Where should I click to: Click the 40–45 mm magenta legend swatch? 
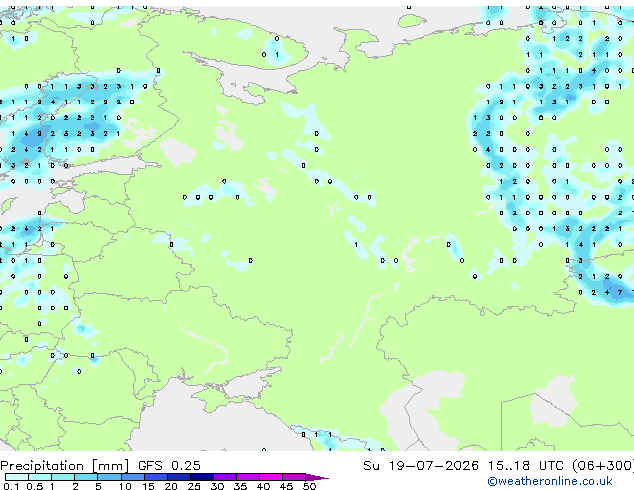coord(271,477)
